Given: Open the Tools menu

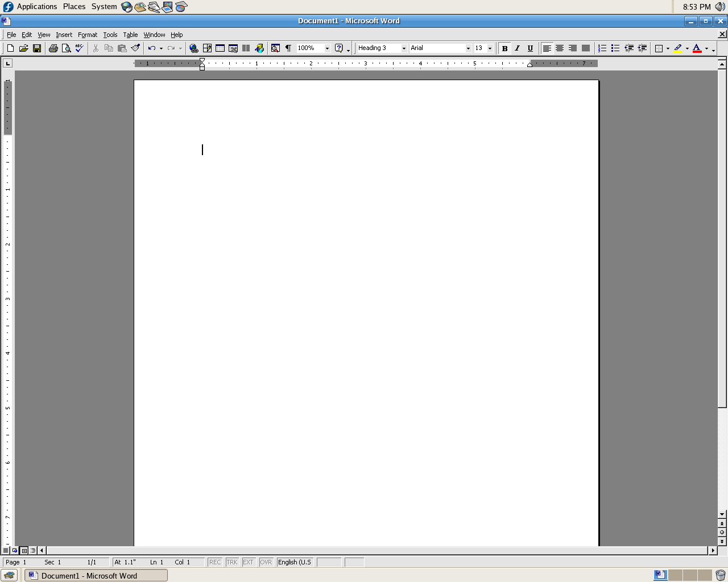Looking at the screenshot, I should 110,35.
